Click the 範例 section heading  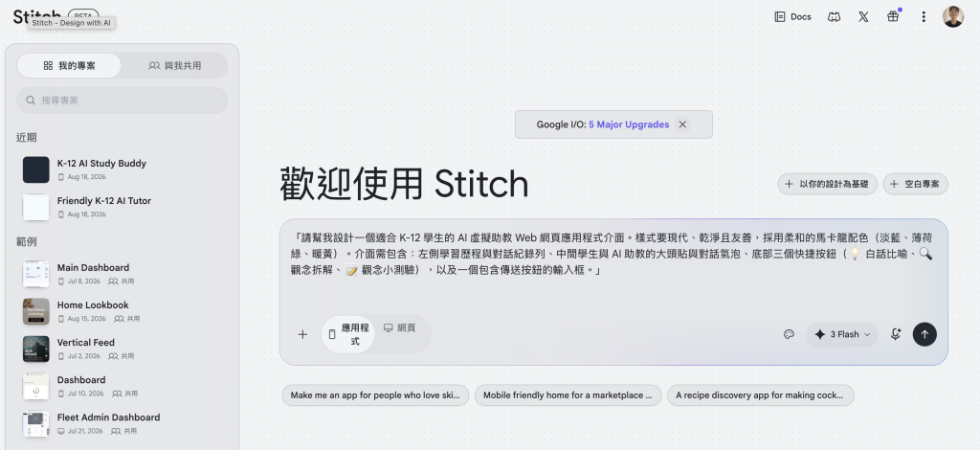coord(26,242)
